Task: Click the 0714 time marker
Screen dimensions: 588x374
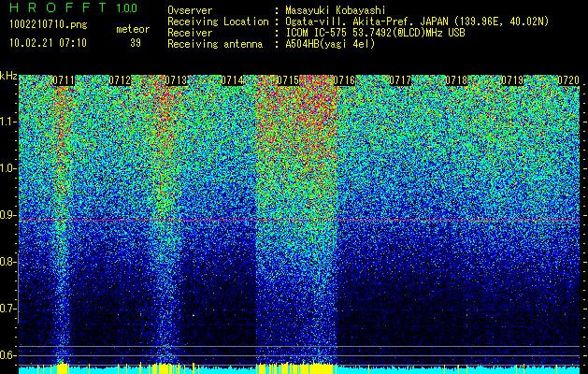Action: pyautogui.click(x=232, y=80)
